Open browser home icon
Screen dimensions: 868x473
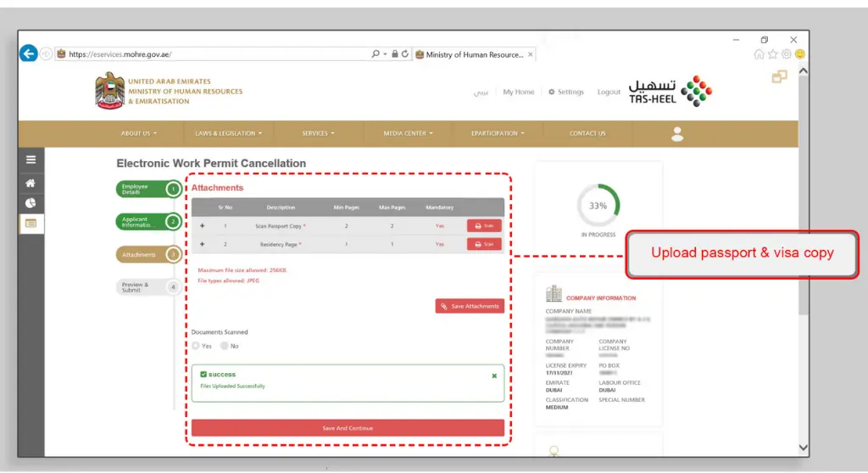point(759,53)
